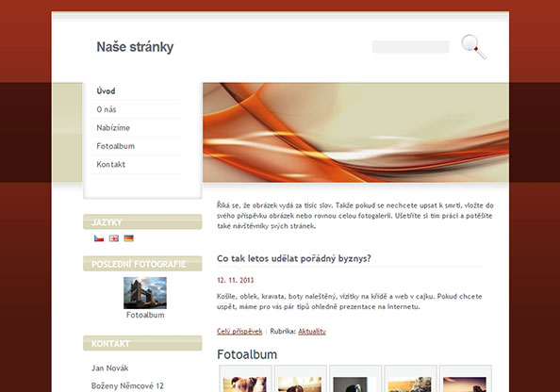Select Nabízíme in the side menu
Viewport: 560px width, 392px height.
[113, 128]
